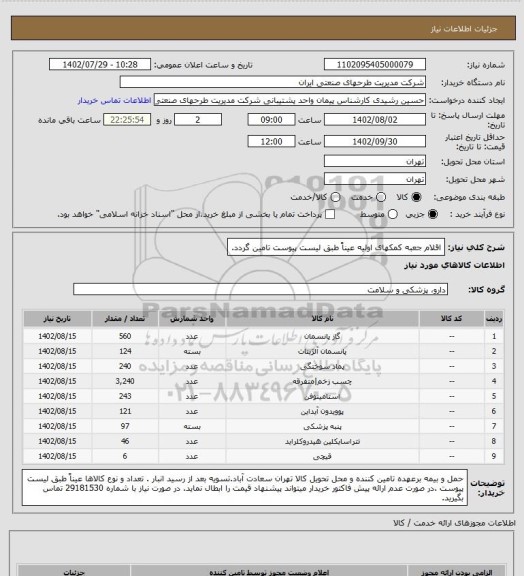
Task: Click the quantity value 560
Action: 125,336
